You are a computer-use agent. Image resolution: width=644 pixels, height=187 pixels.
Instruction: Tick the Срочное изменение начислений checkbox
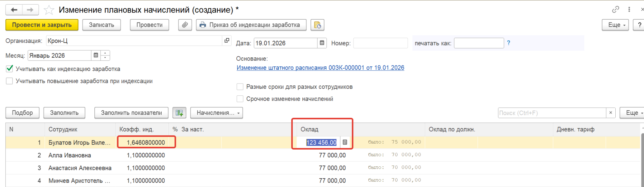pyautogui.click(x=240, y=99)
